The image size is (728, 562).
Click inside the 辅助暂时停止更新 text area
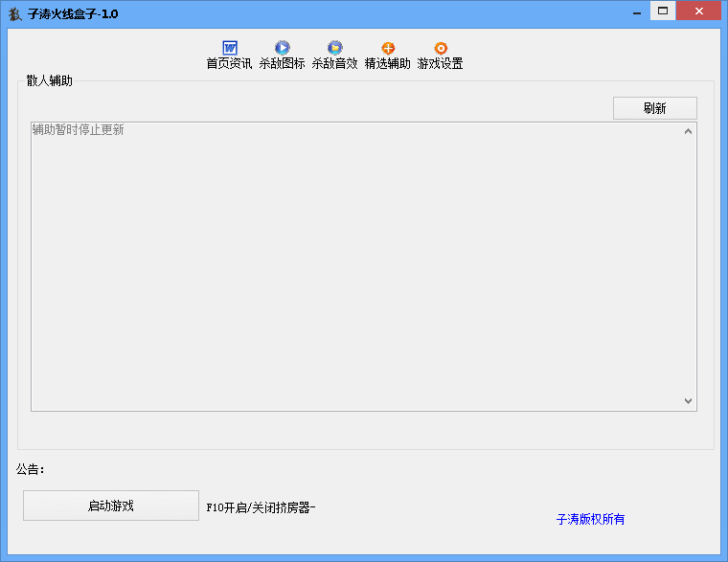click(x=354, y=268)
